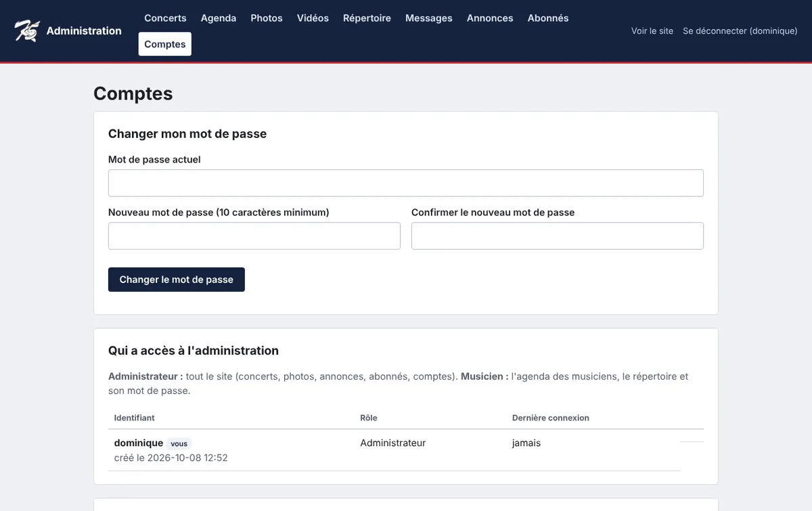Click the 'Mot de passe actuel' label
The image size is (812, 511).
click(x=154, y=160)
